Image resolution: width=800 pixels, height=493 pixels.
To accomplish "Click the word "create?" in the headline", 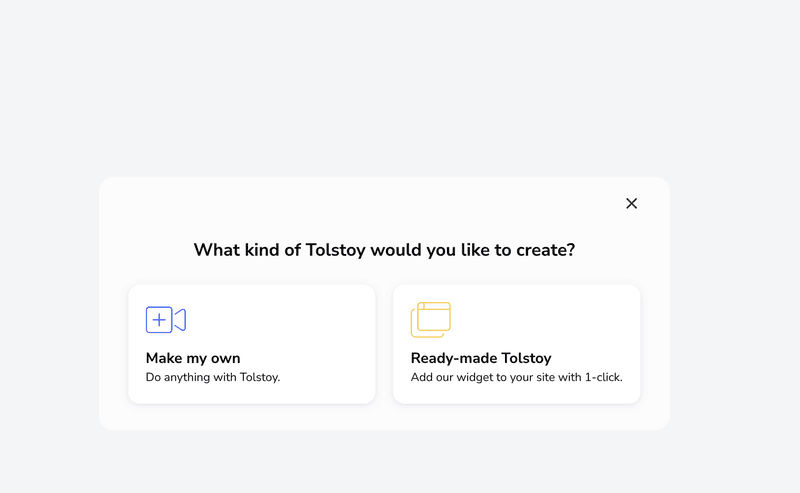I will [x=545, y=250].
